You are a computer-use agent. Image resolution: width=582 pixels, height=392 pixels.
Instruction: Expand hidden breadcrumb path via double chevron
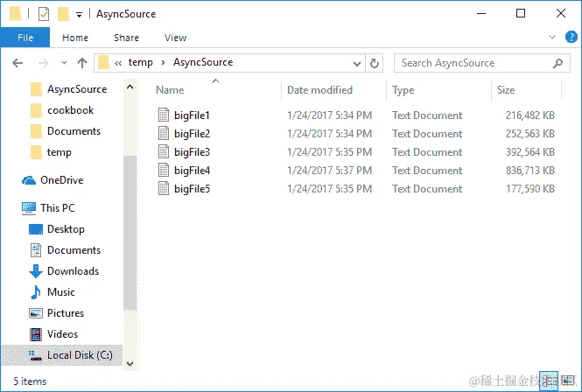coord(118,64)
